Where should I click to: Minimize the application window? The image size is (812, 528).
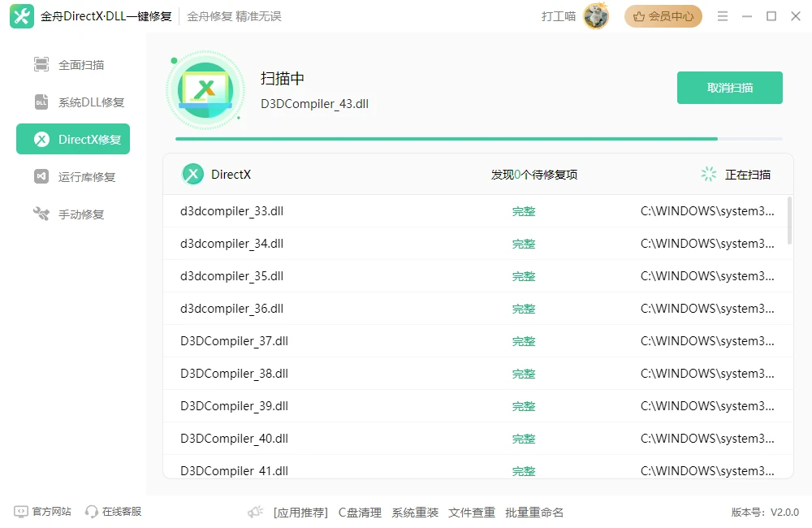(747, 16)
